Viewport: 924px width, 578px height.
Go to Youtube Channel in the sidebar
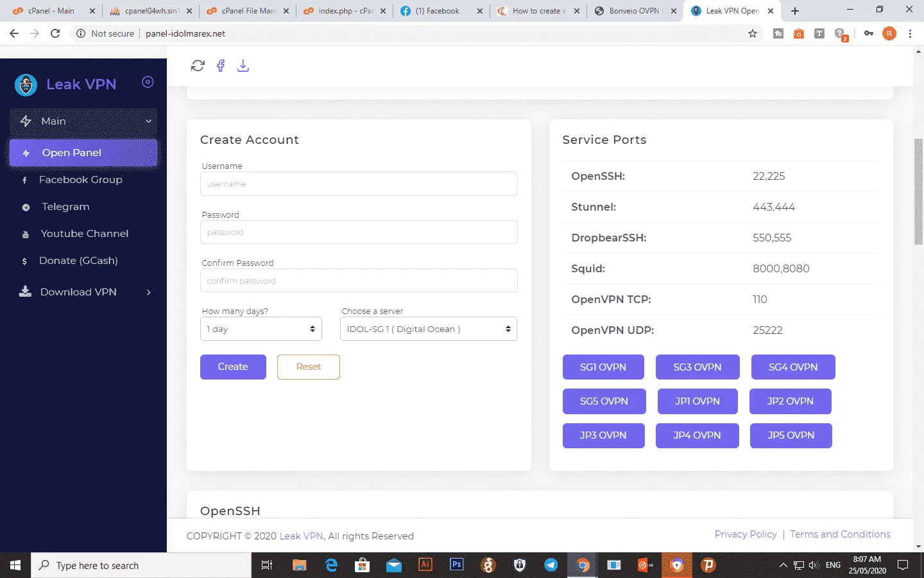(x=85, y=234)
